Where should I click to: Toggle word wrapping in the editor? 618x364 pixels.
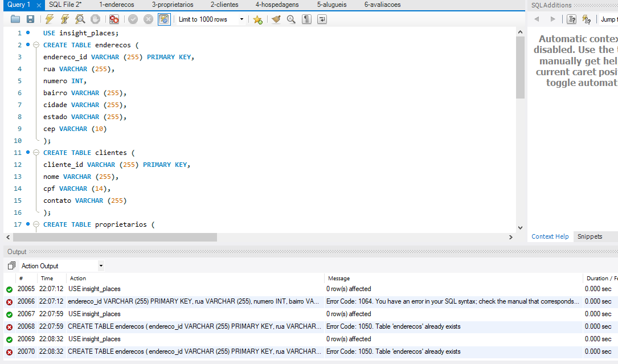(x=322, y=19)
